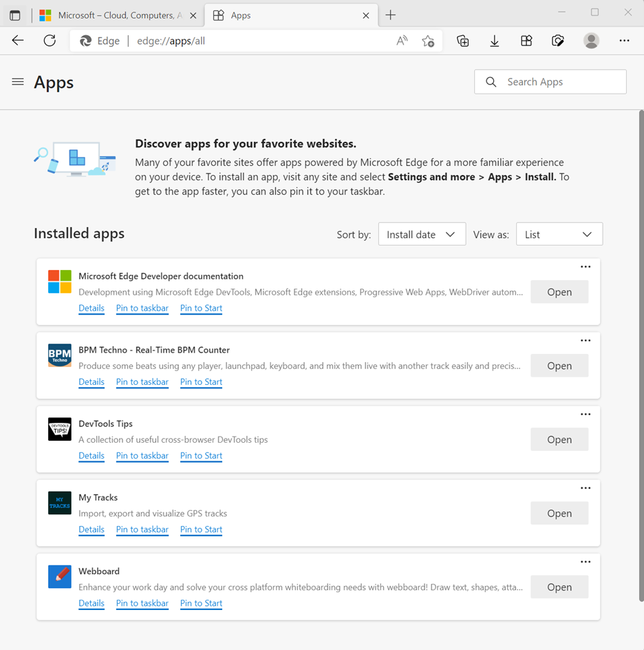Open the Webboard app

(559, 587)
